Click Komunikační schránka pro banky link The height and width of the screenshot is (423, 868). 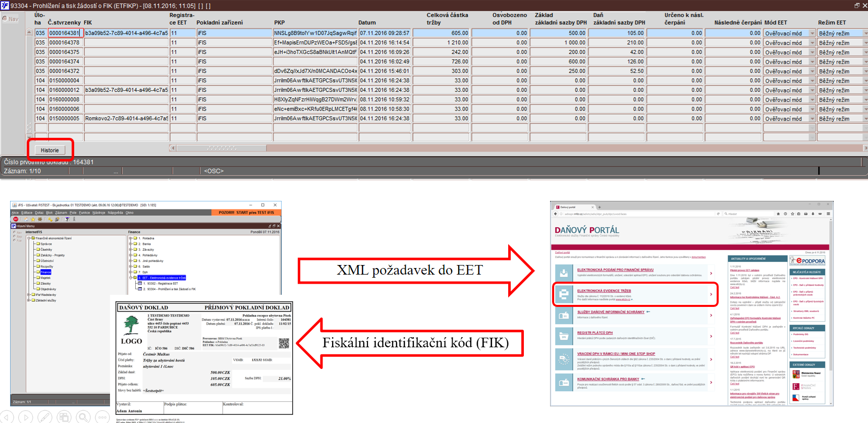[608, 379]
